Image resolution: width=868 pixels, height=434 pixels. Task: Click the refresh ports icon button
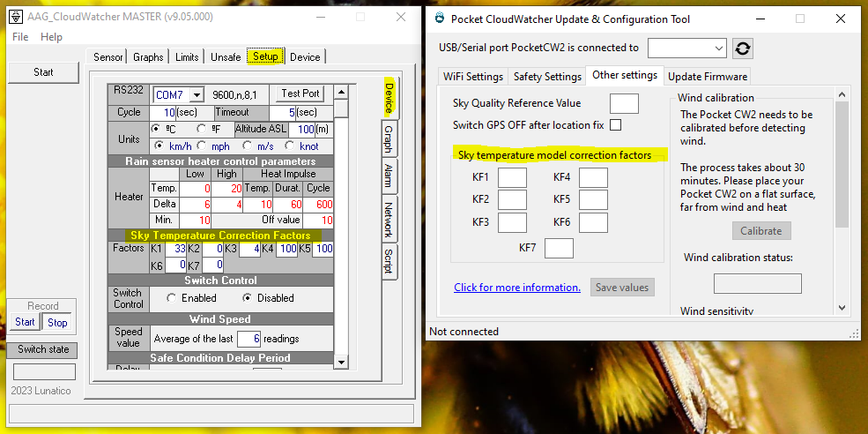point(743,48)
